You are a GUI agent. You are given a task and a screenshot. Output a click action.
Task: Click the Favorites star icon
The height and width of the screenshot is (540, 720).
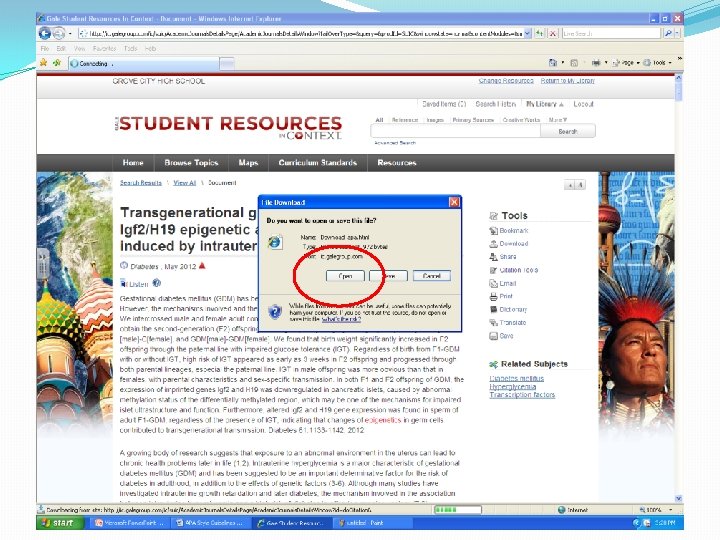pos(44,62)
